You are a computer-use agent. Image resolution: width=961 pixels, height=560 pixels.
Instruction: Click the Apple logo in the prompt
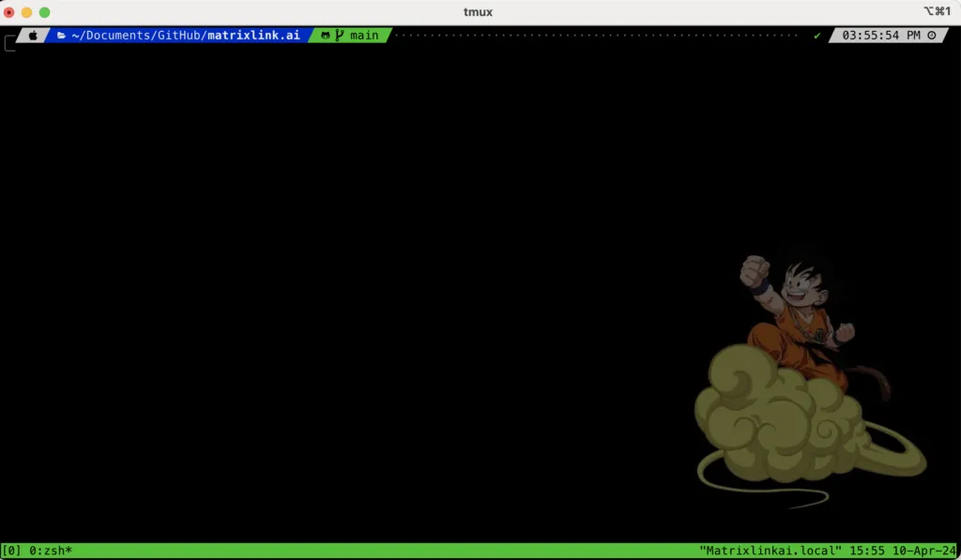point(33,36)
